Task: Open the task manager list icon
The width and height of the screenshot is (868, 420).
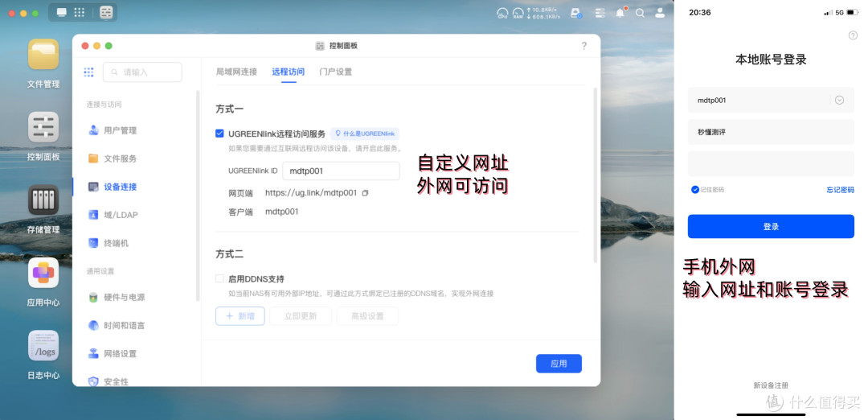Action: pyautogui.click(x=600, y=13)
